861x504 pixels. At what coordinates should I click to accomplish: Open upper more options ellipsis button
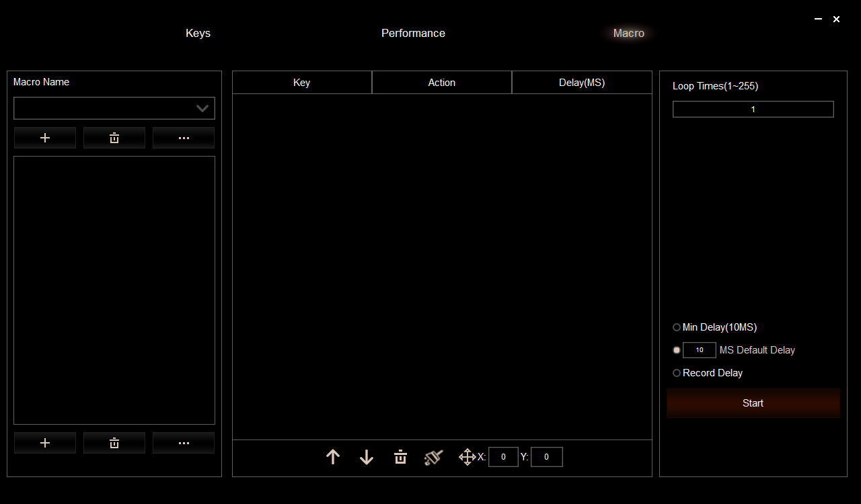[184, 138]
